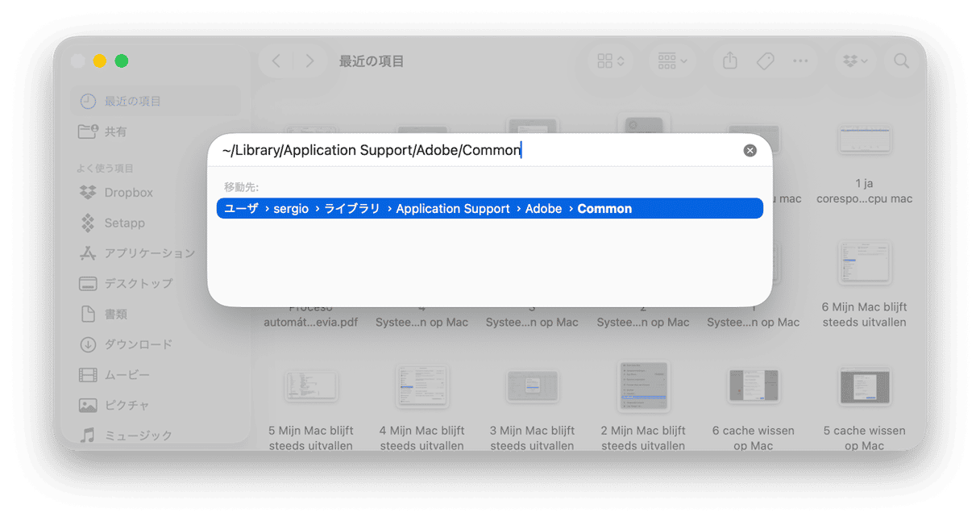Open 共有 in the sidebar
Screen dimensions: 980x521
coord(155,131)
